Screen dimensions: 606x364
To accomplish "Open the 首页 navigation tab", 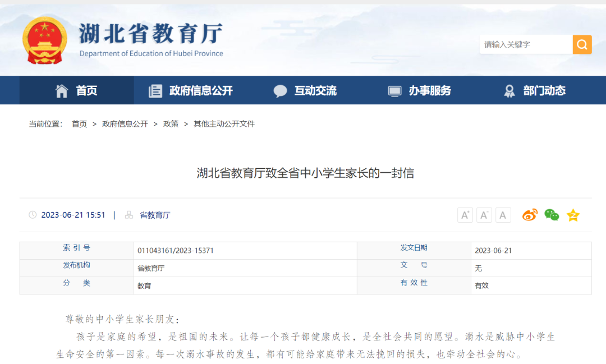I will point(76,91).
